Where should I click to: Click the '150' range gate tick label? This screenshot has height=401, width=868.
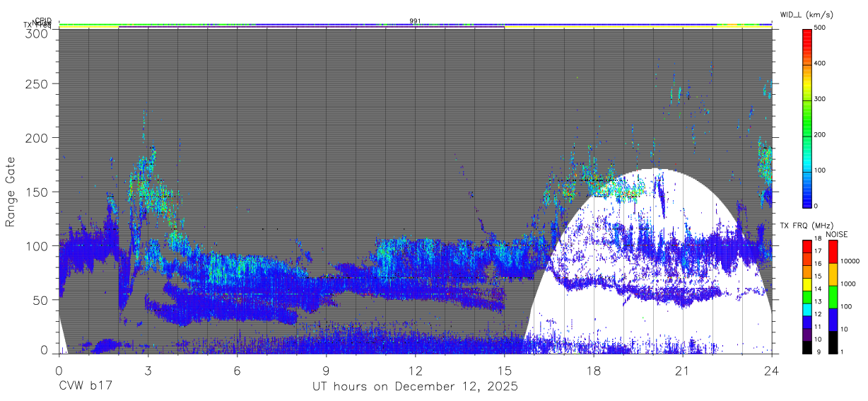(38, 192)
